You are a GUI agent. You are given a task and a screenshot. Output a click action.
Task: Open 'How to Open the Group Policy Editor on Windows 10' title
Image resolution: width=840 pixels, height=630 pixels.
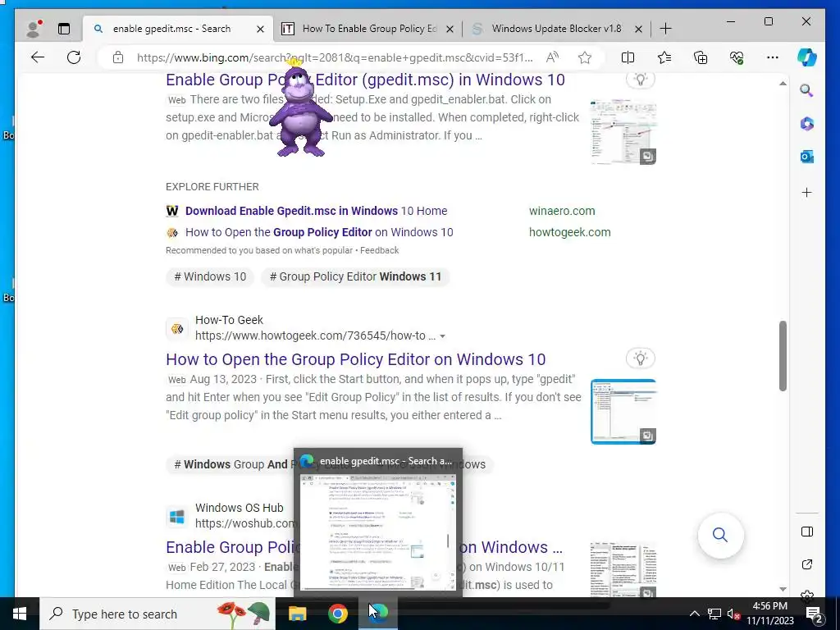point(356,359)
